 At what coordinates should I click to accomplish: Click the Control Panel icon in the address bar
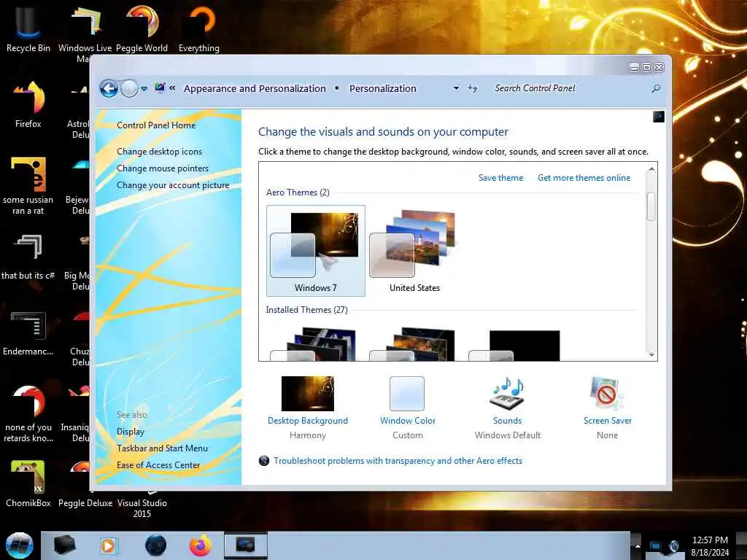pos(160,88)
